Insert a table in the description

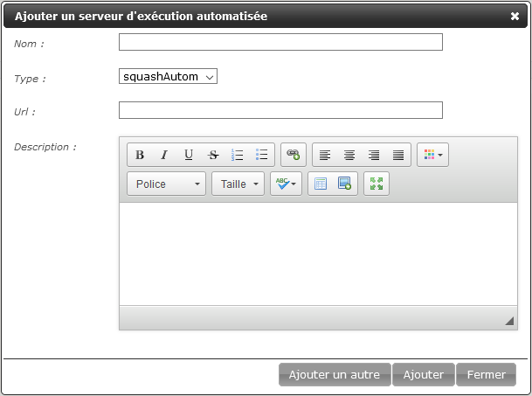tap(320, 184)
